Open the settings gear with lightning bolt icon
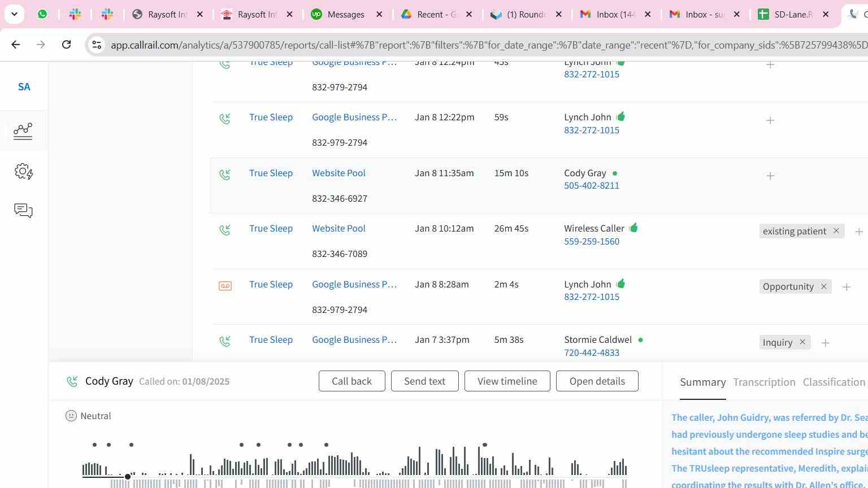Viewport: 868px width, 488px height. click(x=23, y=172)
